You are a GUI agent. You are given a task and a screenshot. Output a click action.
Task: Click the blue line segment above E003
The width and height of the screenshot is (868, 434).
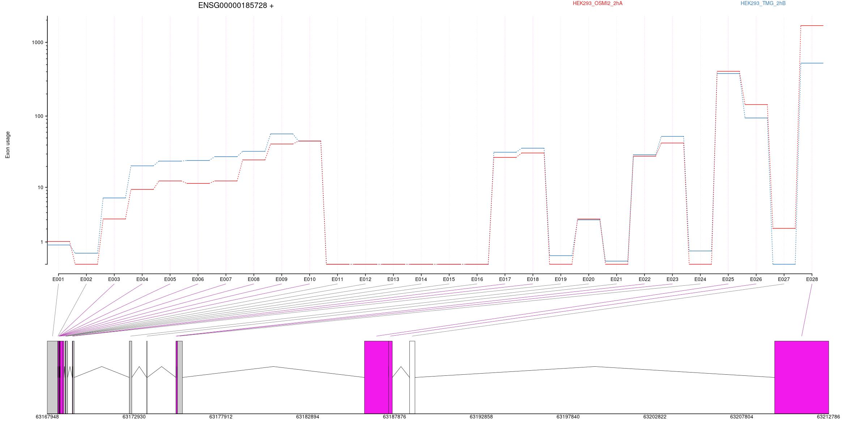pos(114,198)
